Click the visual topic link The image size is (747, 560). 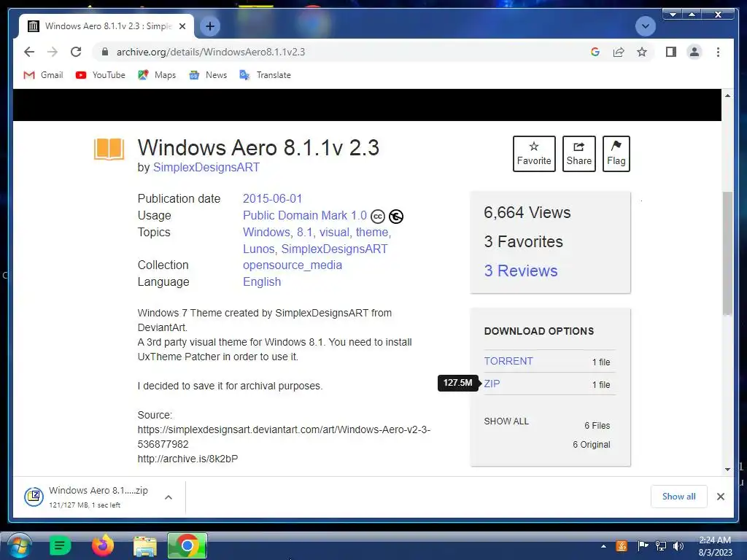click(x=334, y=232)
